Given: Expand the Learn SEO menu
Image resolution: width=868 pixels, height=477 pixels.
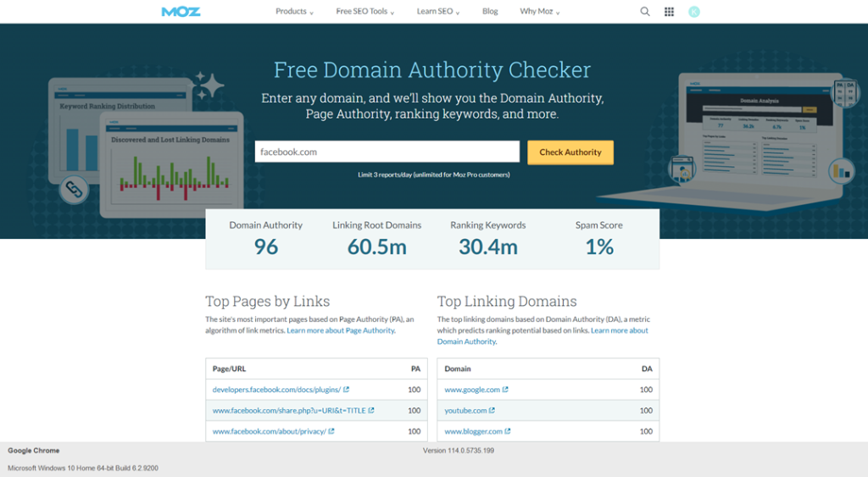Looking at the screenshot, I should pyautogui.click(x=438, y=12).
